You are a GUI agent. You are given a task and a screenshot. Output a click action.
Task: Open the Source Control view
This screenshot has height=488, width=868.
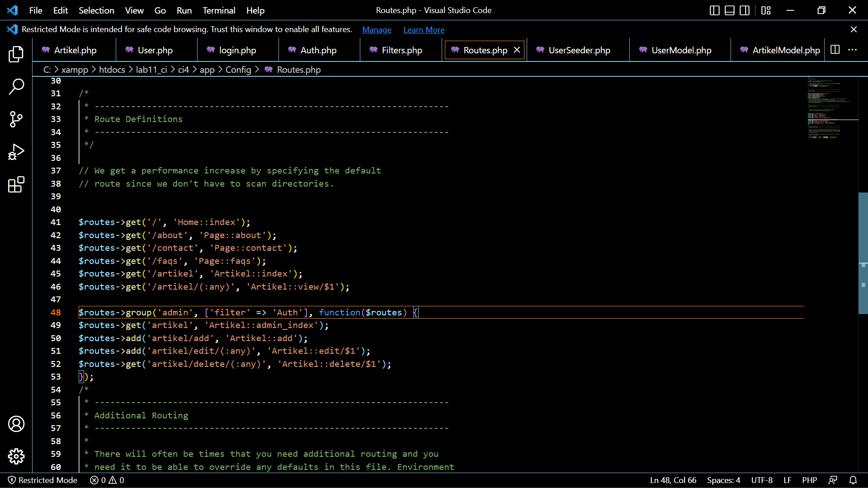tap(16, 119)
